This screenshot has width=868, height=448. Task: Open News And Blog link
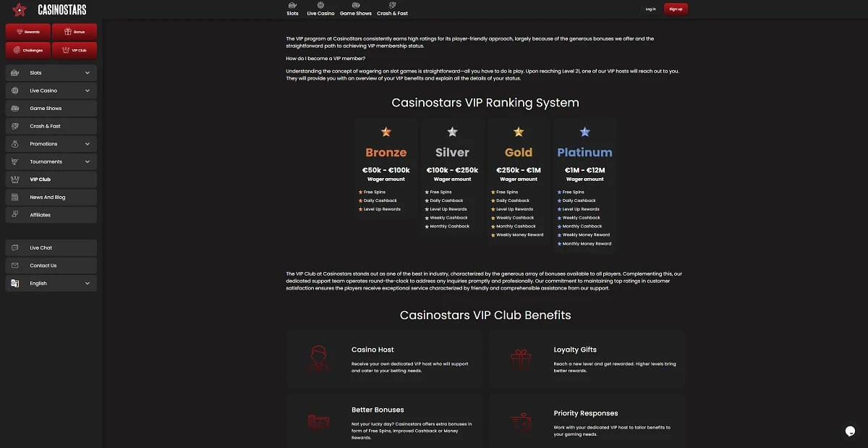[x=51, y=197]
